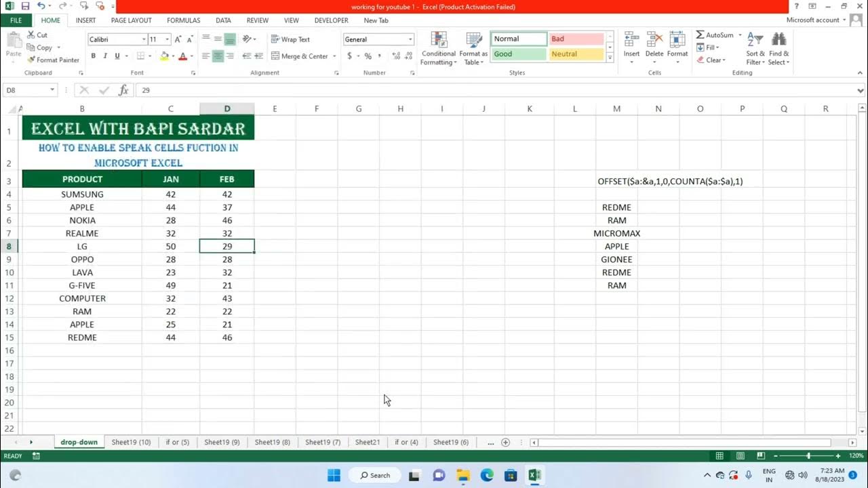
Task: Apply the fill color bucket
Action: (164, 56)
